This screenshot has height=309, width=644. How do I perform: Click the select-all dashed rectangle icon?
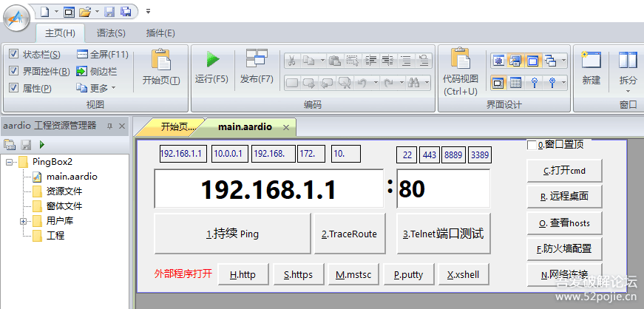[352, 61]
